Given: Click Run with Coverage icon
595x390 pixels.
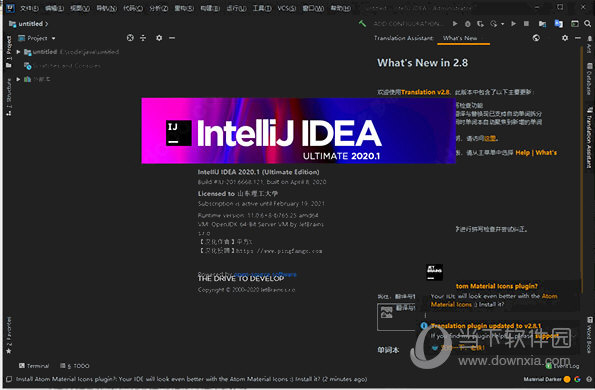Looking at the screenshot, I should pyautogui.click(x=480, y=24).
